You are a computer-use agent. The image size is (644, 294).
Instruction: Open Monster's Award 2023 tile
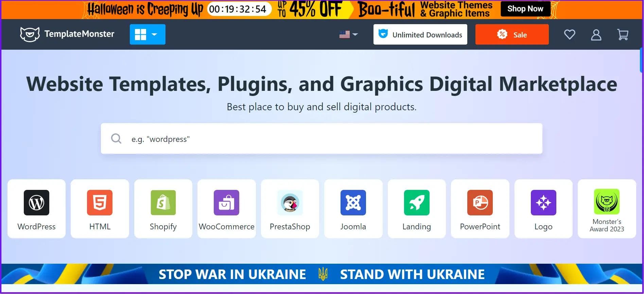607,209
